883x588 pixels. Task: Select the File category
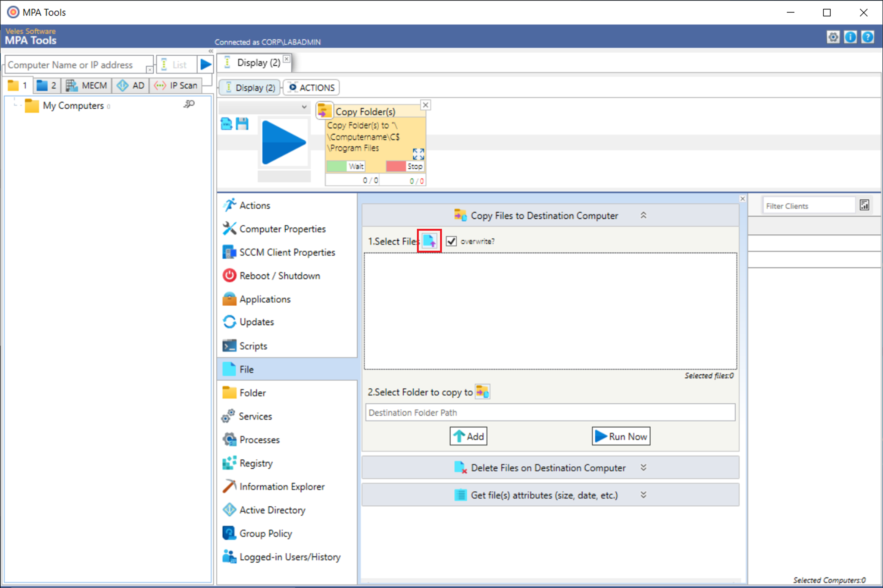tap(287, 369)
